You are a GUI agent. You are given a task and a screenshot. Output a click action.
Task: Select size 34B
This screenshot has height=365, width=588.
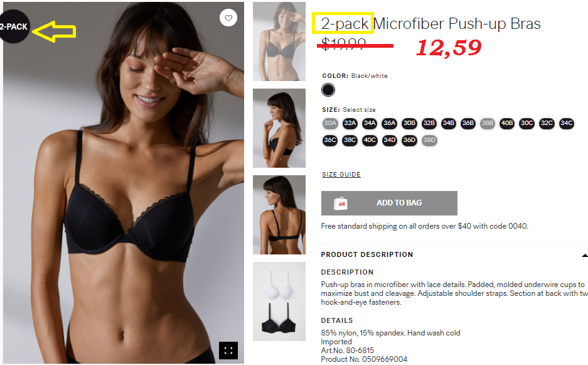coord(449,123)
